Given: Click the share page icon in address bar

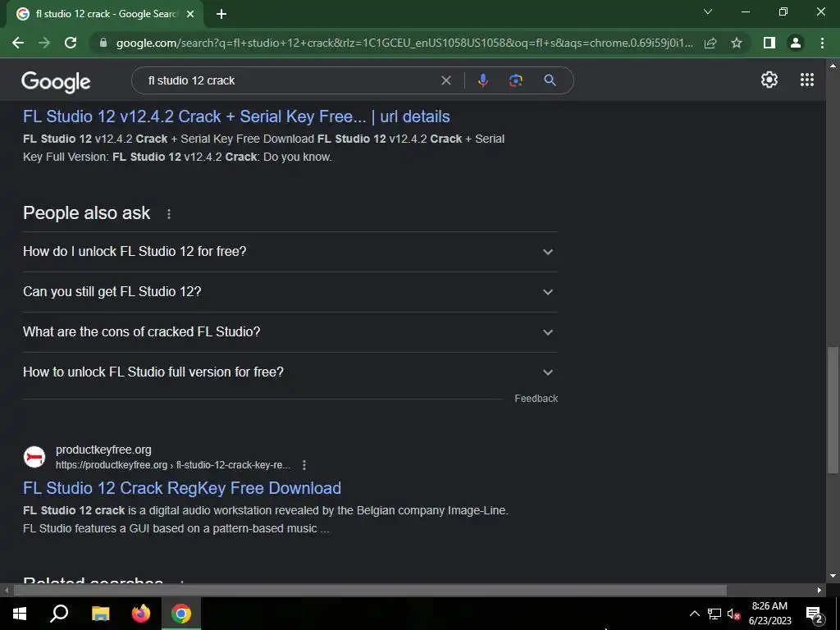Looking at the screenshot, I should [x=710, y=43].
